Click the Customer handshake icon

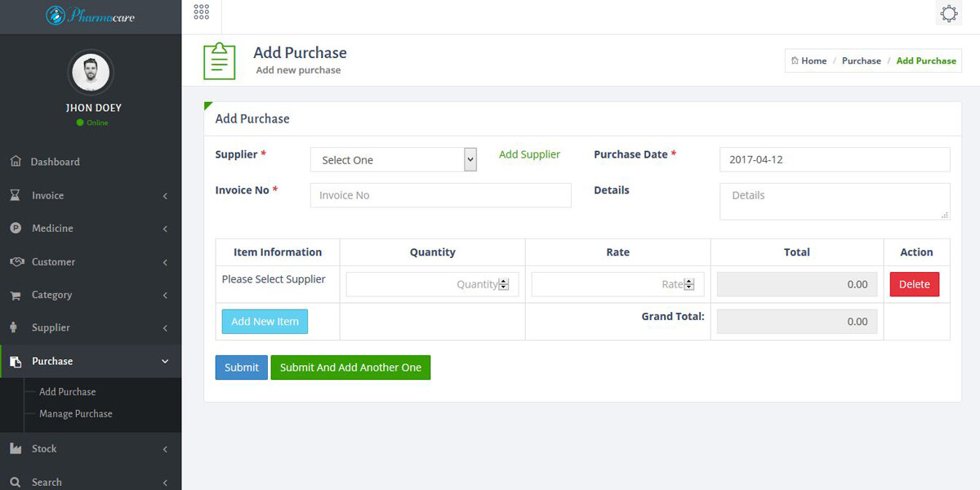pyautogui.click(x=16, y=262)
